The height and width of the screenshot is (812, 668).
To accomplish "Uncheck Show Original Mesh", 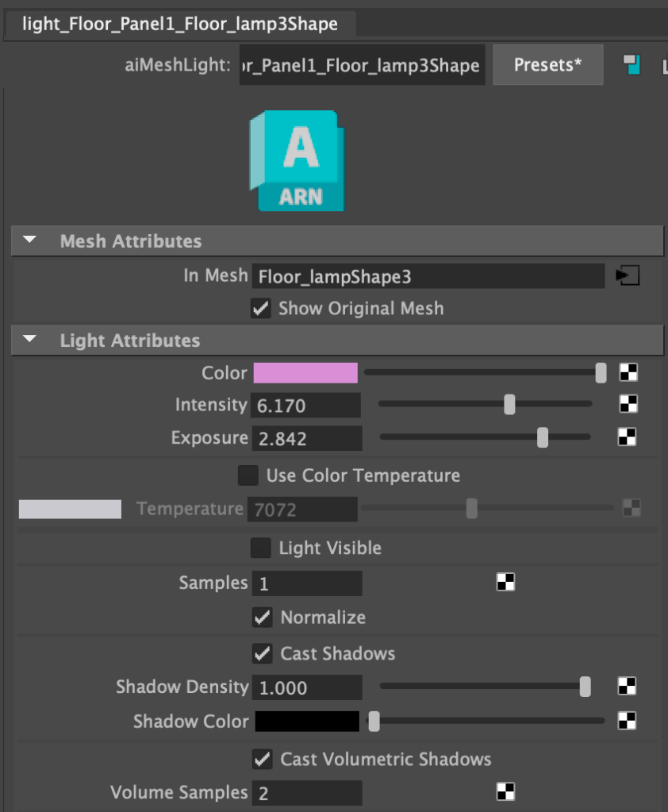I will [260, 309].
